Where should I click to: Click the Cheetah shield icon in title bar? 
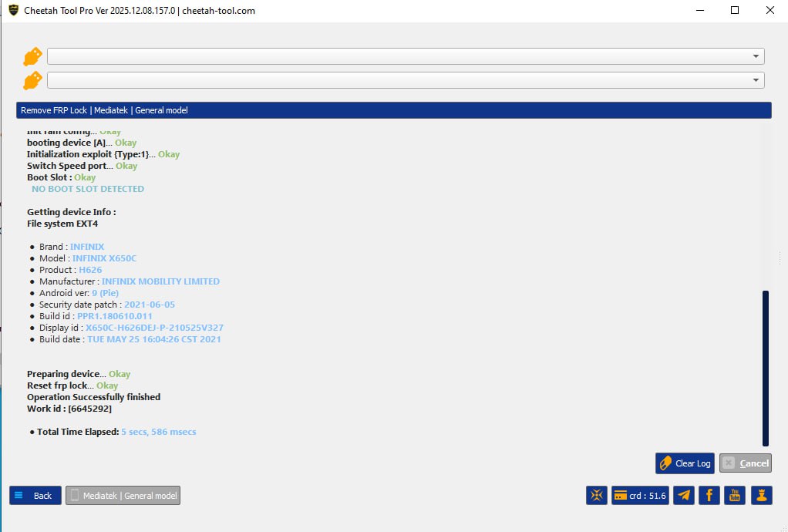[x=14, y=10]
